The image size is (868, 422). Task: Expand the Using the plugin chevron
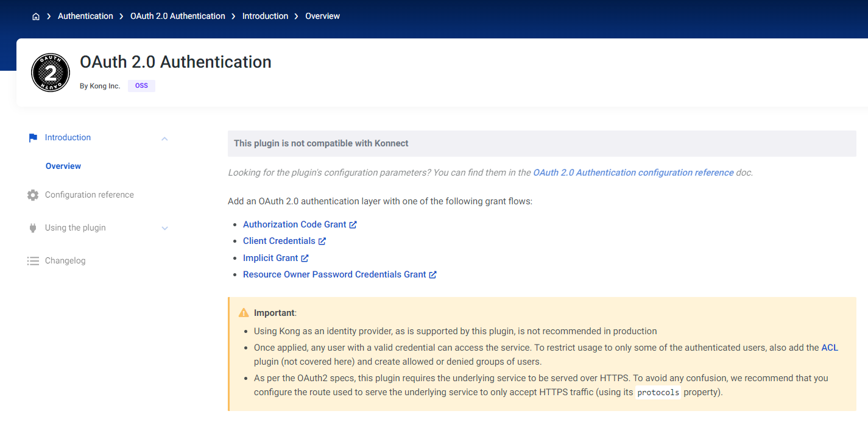[164, 228]
